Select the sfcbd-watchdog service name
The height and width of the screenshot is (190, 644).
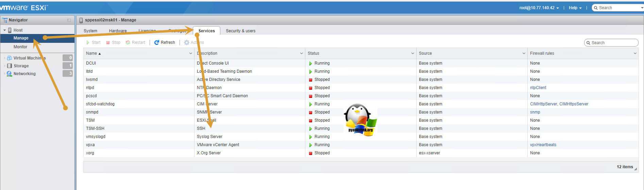pyautogui.click(x=100, y=104)
